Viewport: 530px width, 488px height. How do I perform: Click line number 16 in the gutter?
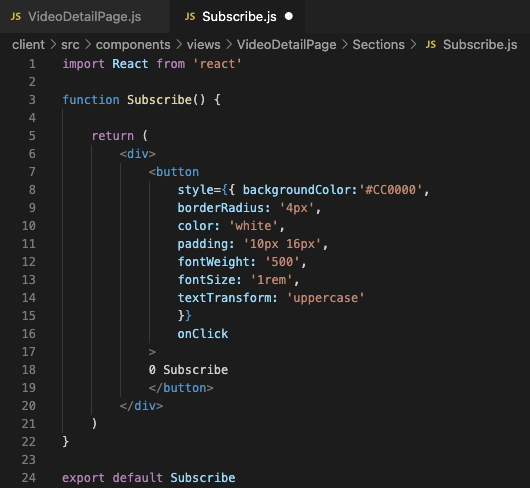click(29, 334)
